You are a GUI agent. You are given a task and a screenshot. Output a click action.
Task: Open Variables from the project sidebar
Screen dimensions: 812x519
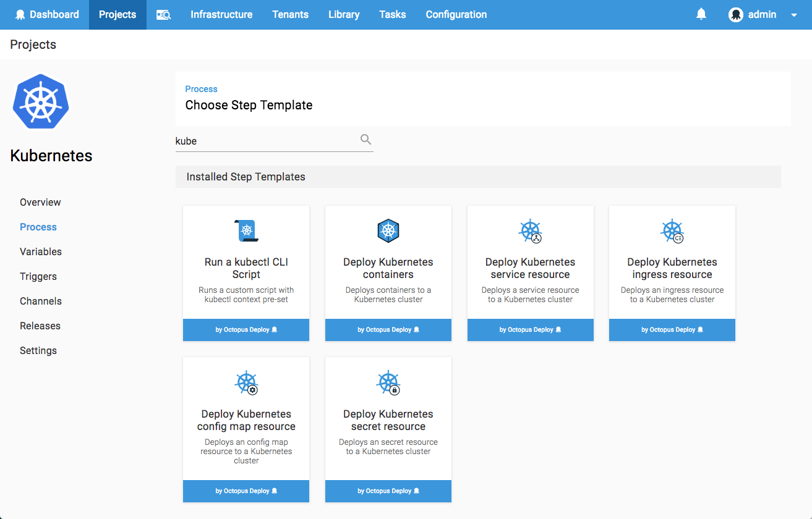[40, 251]
